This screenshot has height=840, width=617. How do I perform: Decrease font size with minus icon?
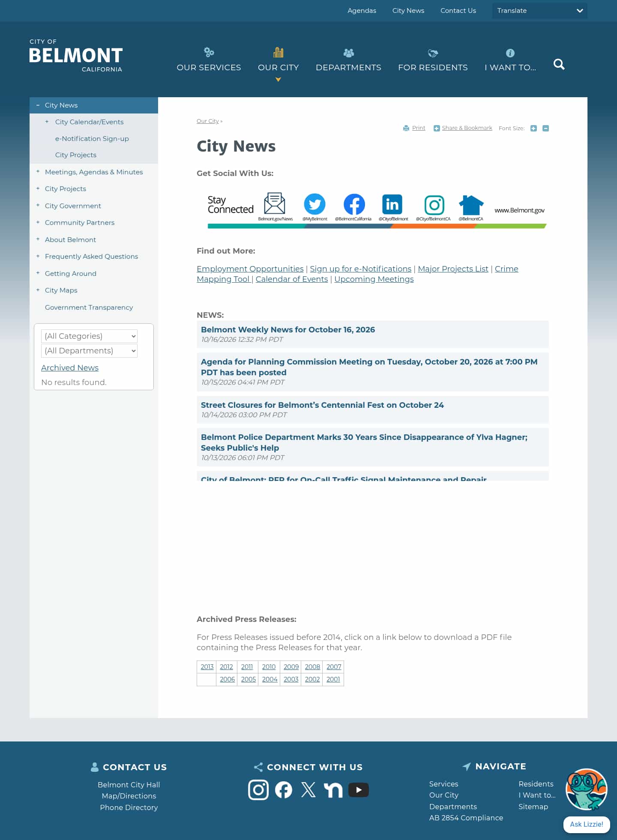point(545,128)
